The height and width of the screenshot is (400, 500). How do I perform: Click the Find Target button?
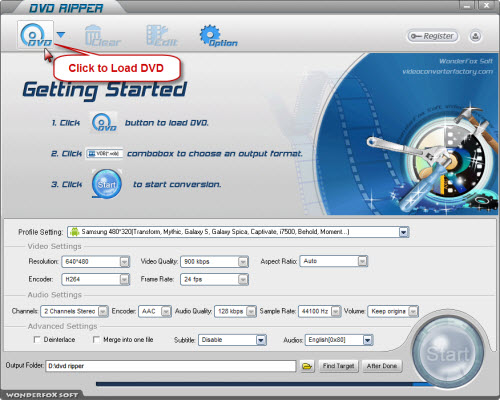coord(338,366)
